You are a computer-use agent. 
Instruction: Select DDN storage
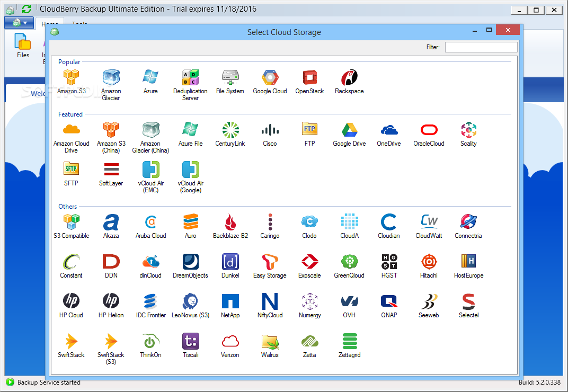(x=111, y=266)
